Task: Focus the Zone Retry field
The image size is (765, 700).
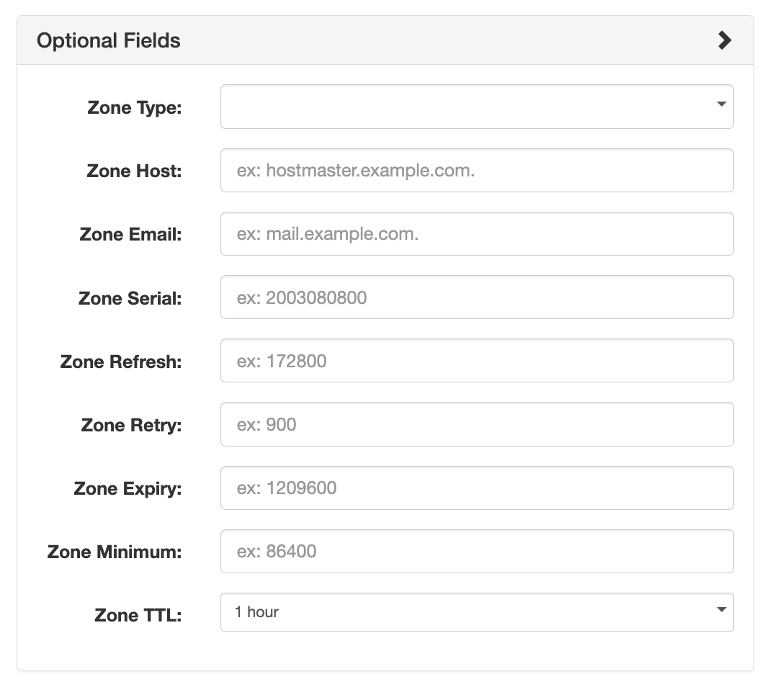Action: pos(476,424)
